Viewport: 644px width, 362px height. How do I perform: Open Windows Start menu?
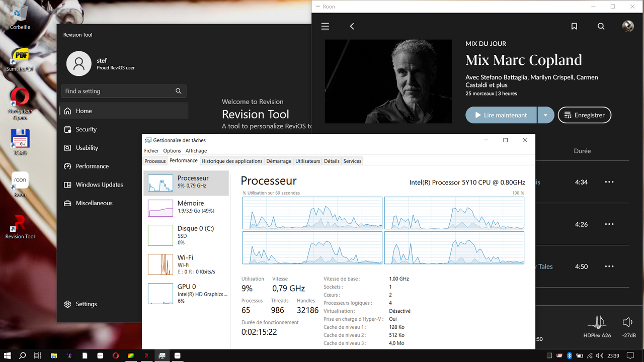coord(8,356)
